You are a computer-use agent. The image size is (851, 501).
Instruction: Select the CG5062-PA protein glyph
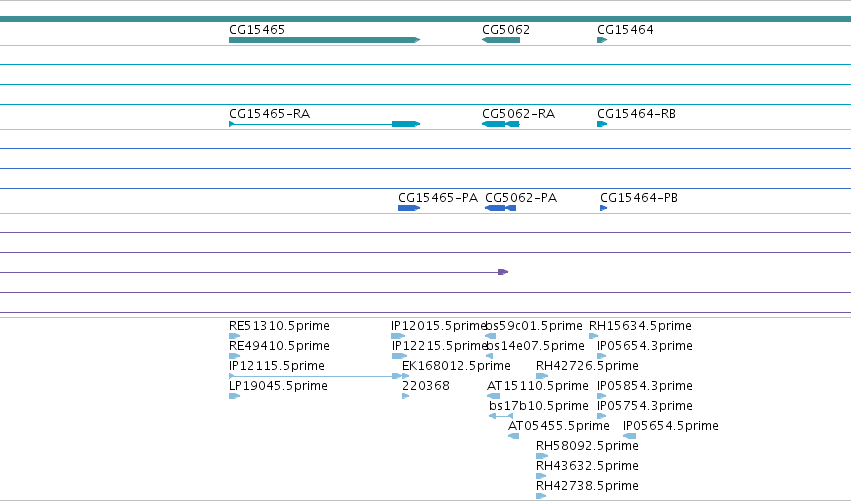[x=500, y=208]
